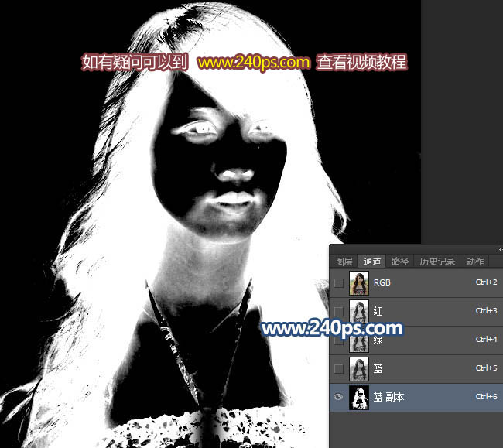Viewport: 503px width, 448px height.
Task: Show the RGB channel using its visibility box
Action: [x=338, y=283]
